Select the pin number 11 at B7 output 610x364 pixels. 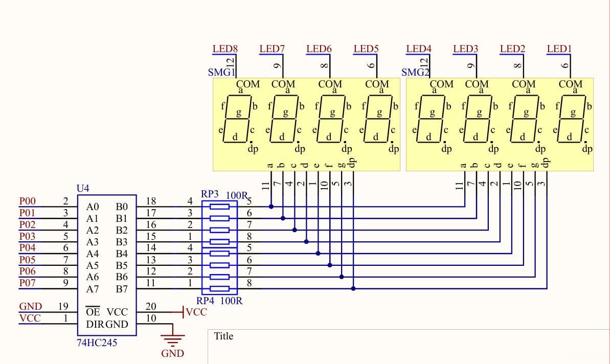pos(151,283)
